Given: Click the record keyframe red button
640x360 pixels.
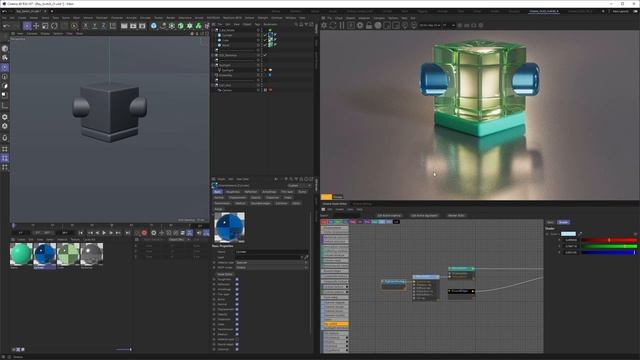Looking at the screenshot, I should click(x=144, y=233).
